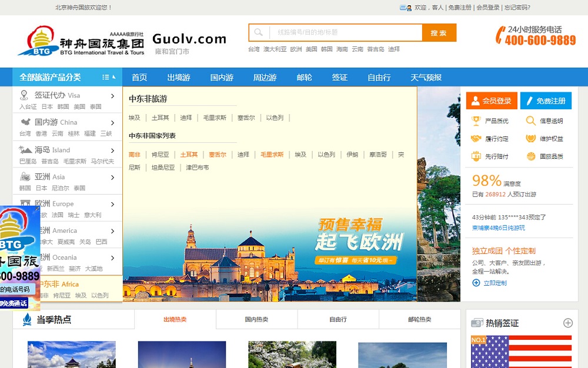Click the user icon in the top bar
Viewport: 588px width, 368px height.
coord(405,8)
